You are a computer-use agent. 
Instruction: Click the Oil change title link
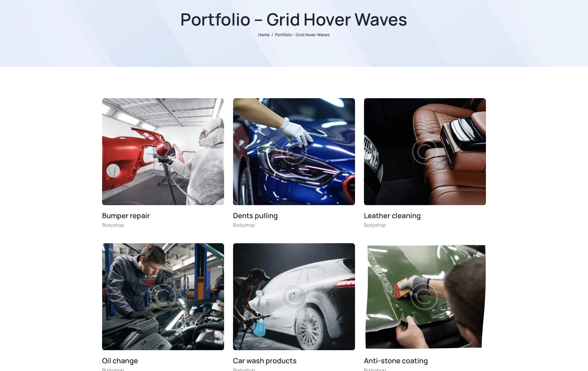coord(120,361)
